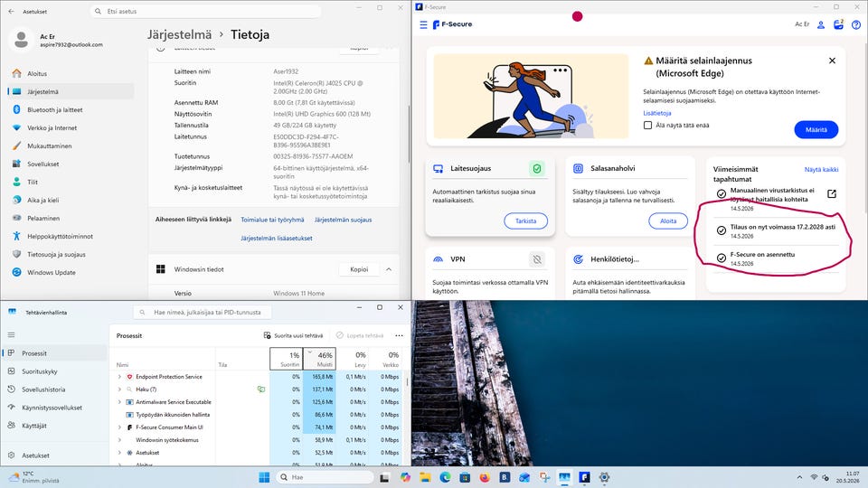Click Kopioi next to Windowsin tiedot
The image size is (868, 488).
pos(359,269)
